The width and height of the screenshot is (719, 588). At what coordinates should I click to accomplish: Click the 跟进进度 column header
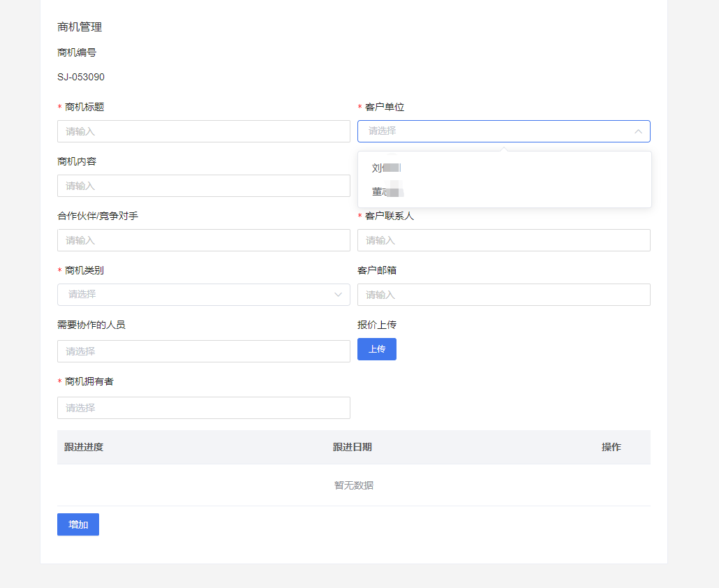point(84,447)
